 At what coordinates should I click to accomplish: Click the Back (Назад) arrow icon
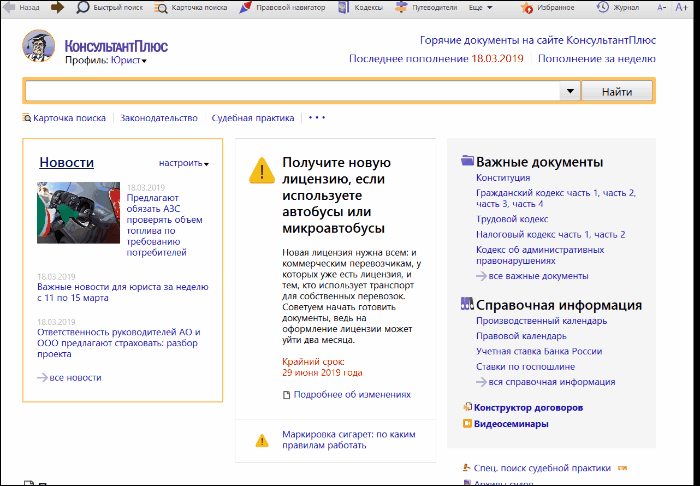point(9,7)
